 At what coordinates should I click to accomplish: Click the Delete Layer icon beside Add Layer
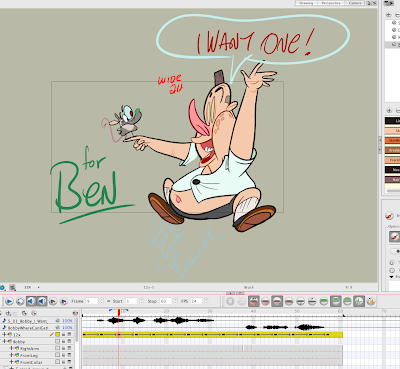click(x=15, y=313)
